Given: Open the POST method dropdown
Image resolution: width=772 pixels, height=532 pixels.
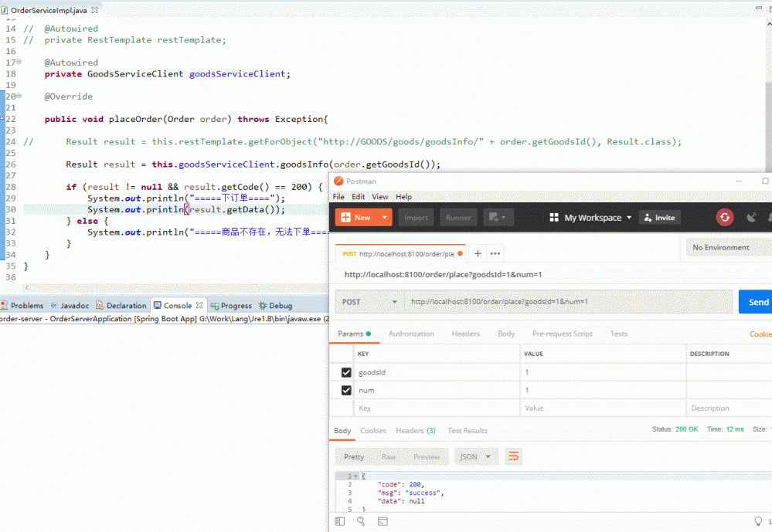Looking at the screenshot, I should (370, 302).
